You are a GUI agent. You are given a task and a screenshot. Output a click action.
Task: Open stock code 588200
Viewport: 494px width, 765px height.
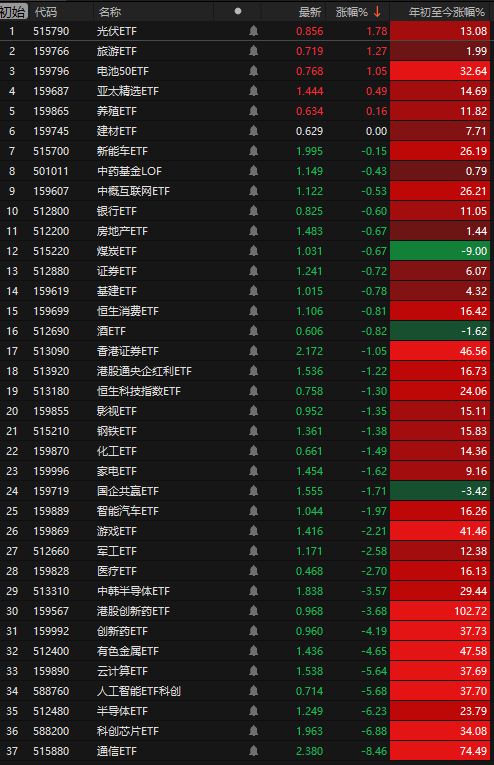pyautogui.click(x=51, y=731)
